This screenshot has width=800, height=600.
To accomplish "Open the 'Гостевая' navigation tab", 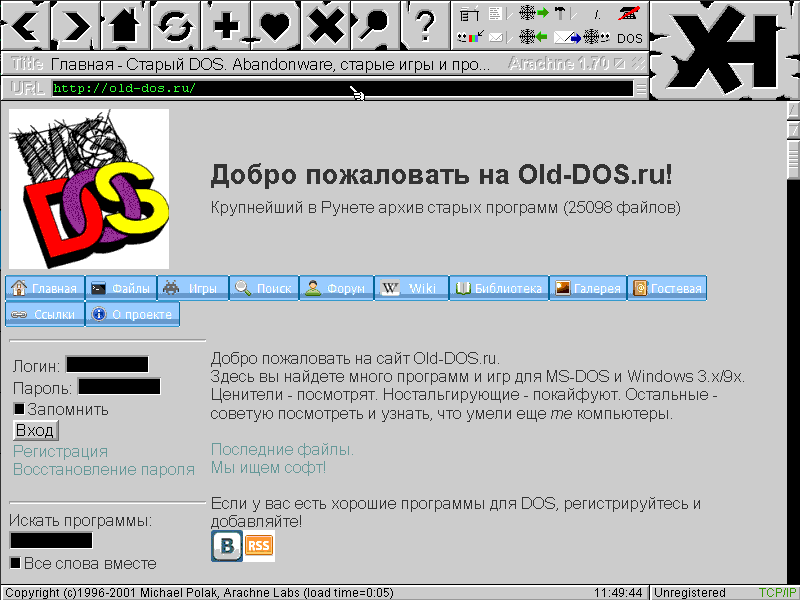I will (x=667, y=288).
